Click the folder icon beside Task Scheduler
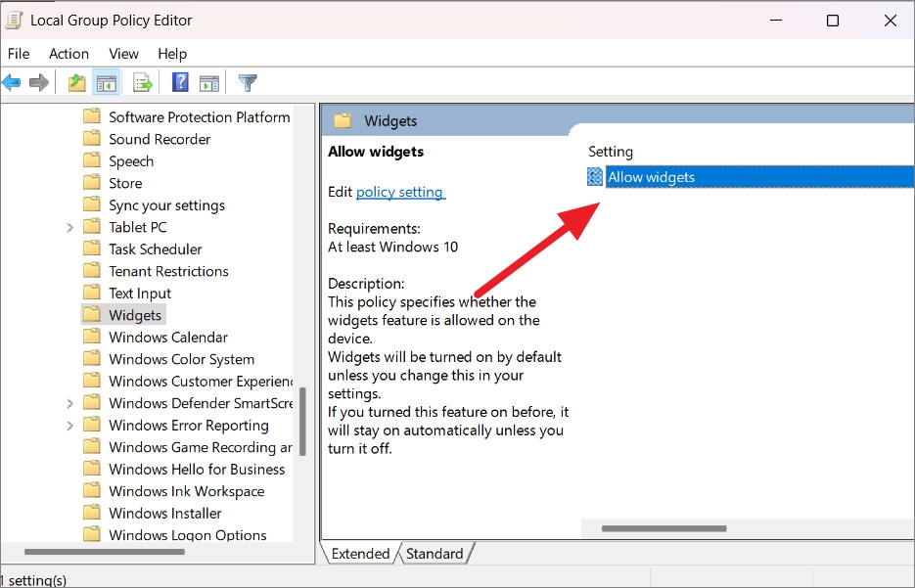 pos(92,249)
